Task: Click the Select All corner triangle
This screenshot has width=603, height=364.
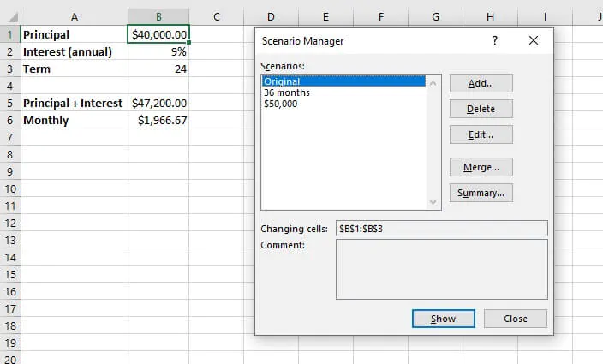Action: (x=11, y=16)
